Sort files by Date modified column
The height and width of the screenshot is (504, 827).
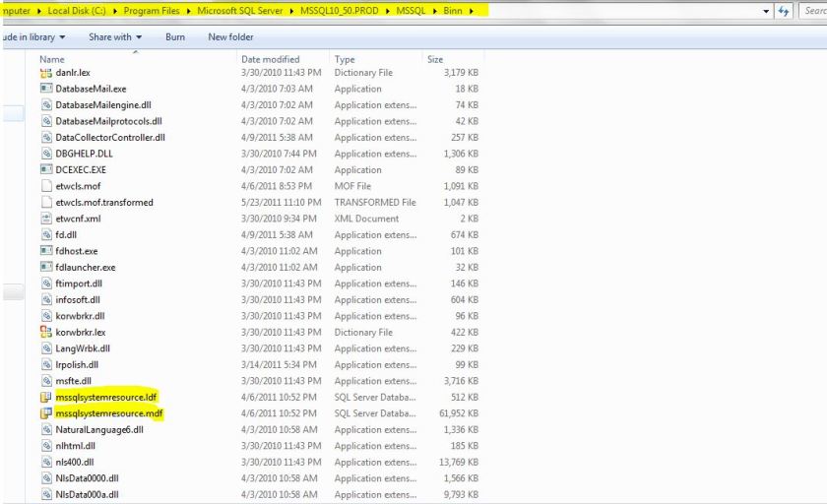click(270, 59)
